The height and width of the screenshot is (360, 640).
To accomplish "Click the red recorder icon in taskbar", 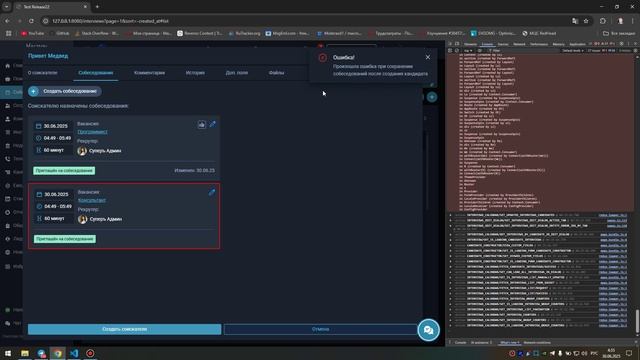I will (90, 353).
